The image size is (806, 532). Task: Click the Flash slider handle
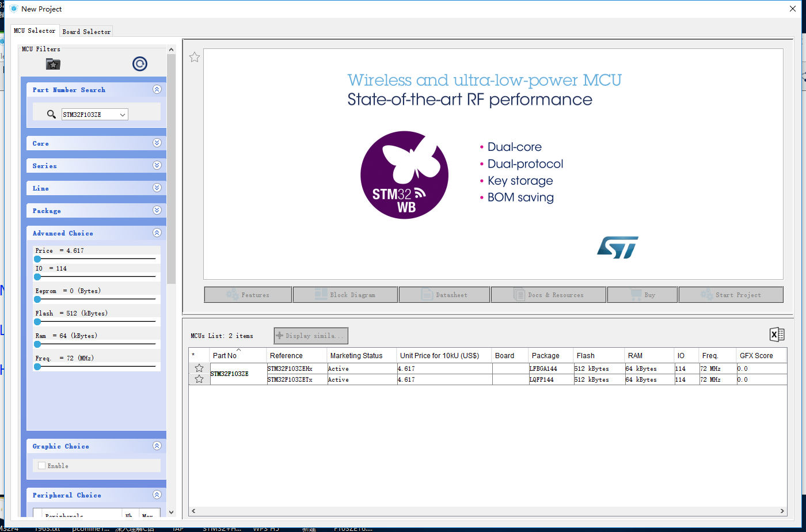tap(37, 322)
